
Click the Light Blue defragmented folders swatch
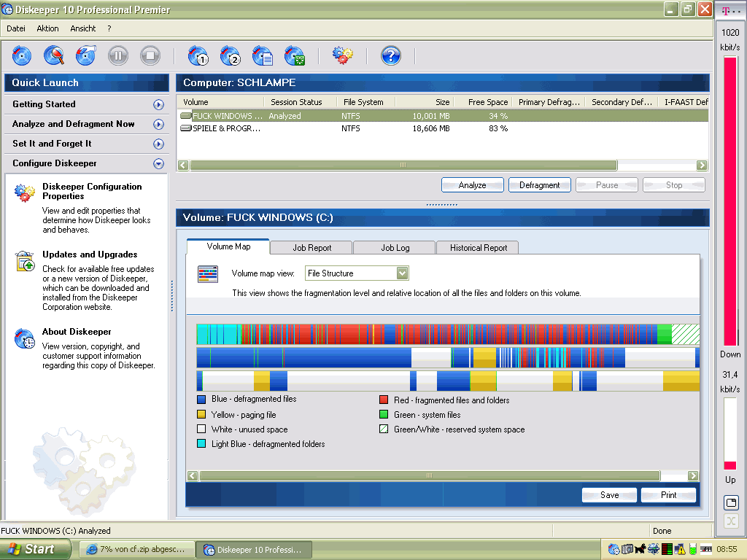pyautogui.click(x=201, y=444)
